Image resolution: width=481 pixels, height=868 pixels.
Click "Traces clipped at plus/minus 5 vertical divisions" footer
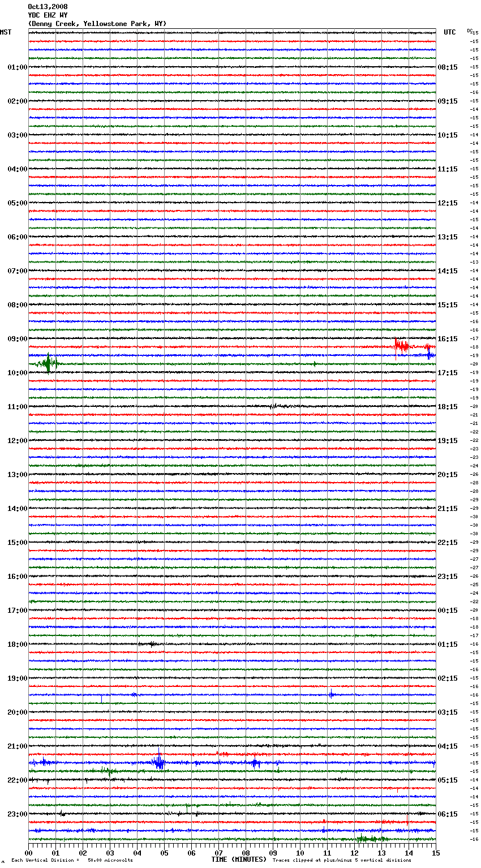click(x=342, y=860)
